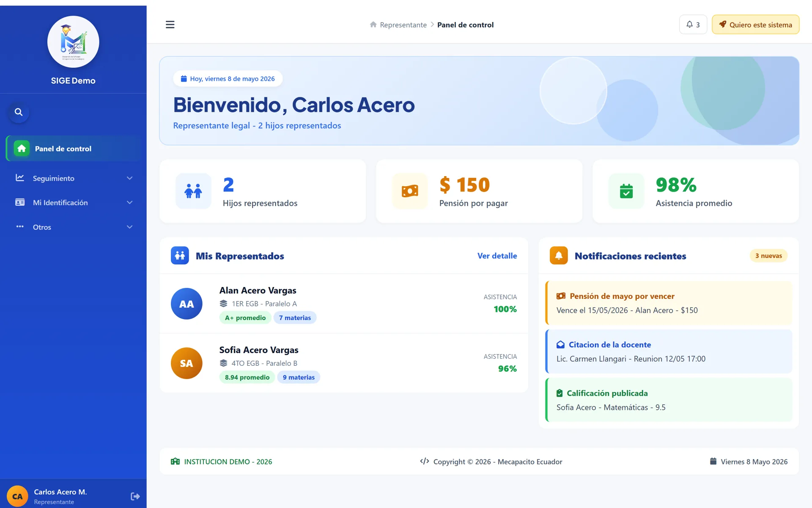
Task: Expand the Mi Identificación chevron
Action: (130, 202)
